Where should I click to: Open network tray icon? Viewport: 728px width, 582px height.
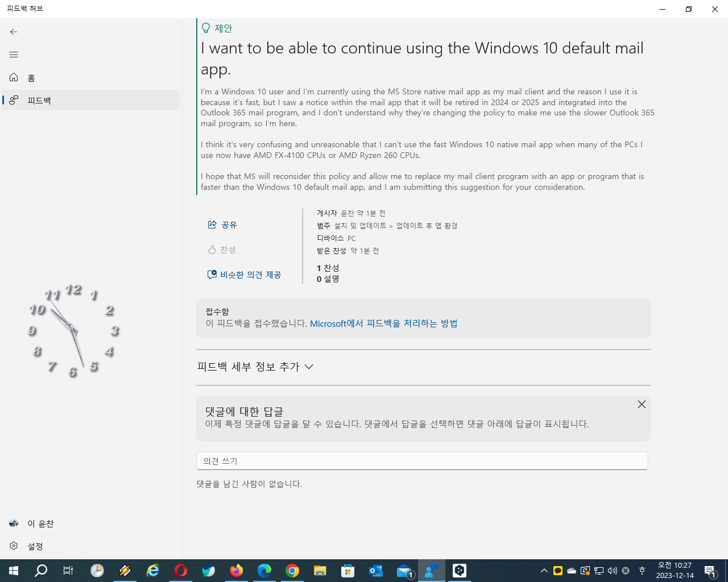click(599, 571)
